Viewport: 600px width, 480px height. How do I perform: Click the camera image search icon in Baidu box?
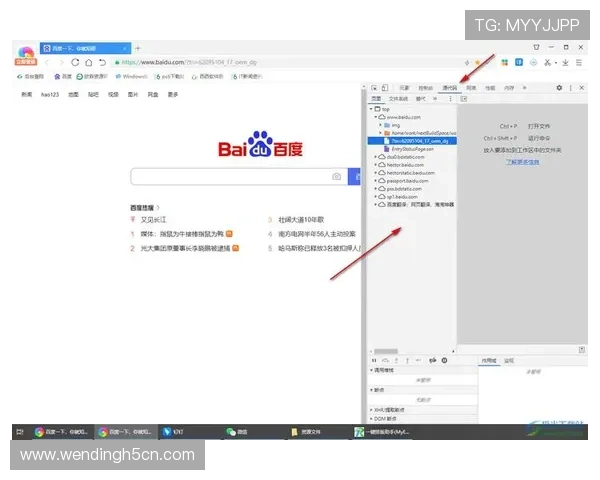[x=336, y=176]
